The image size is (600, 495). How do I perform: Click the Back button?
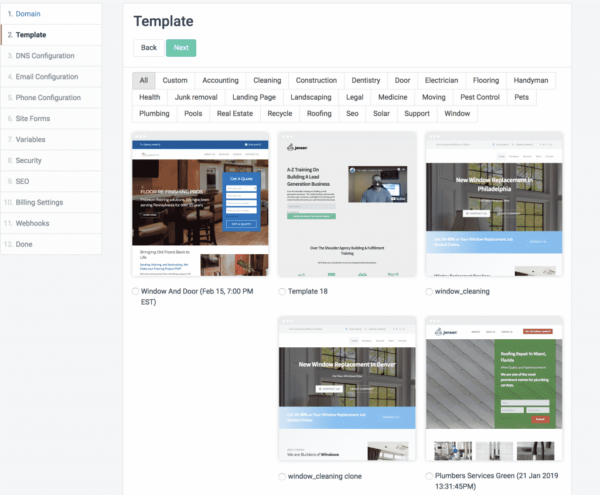point(149,48)
